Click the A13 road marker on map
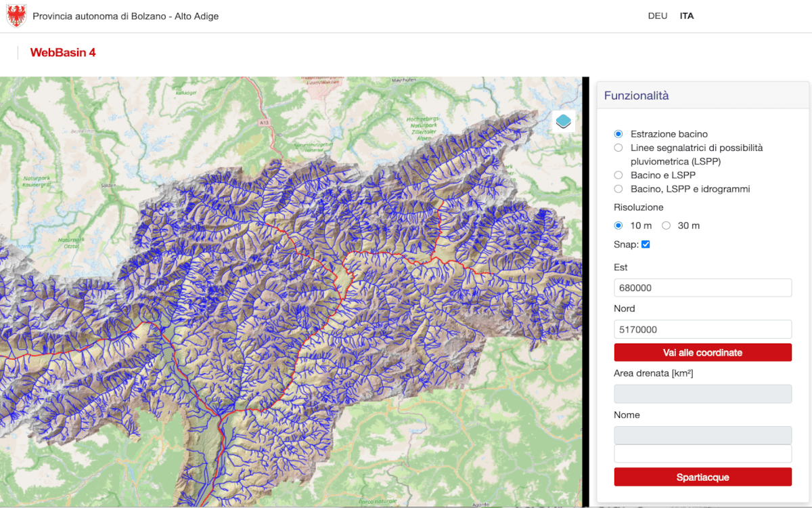This screenshot has width=812, height=508. (265, 123)
